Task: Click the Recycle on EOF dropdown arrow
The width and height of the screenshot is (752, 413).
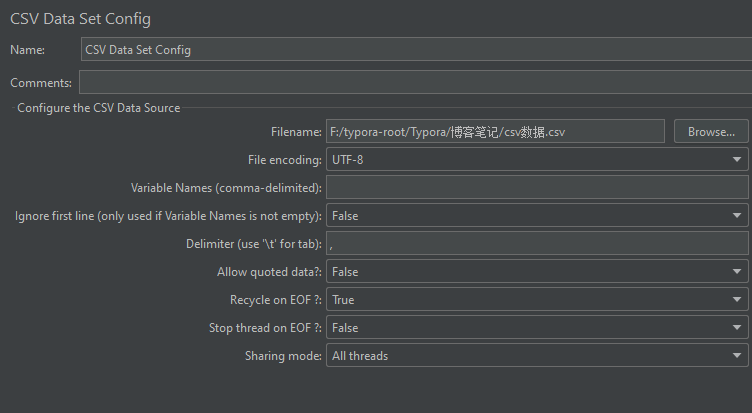Action: click(x=738, y=300)
